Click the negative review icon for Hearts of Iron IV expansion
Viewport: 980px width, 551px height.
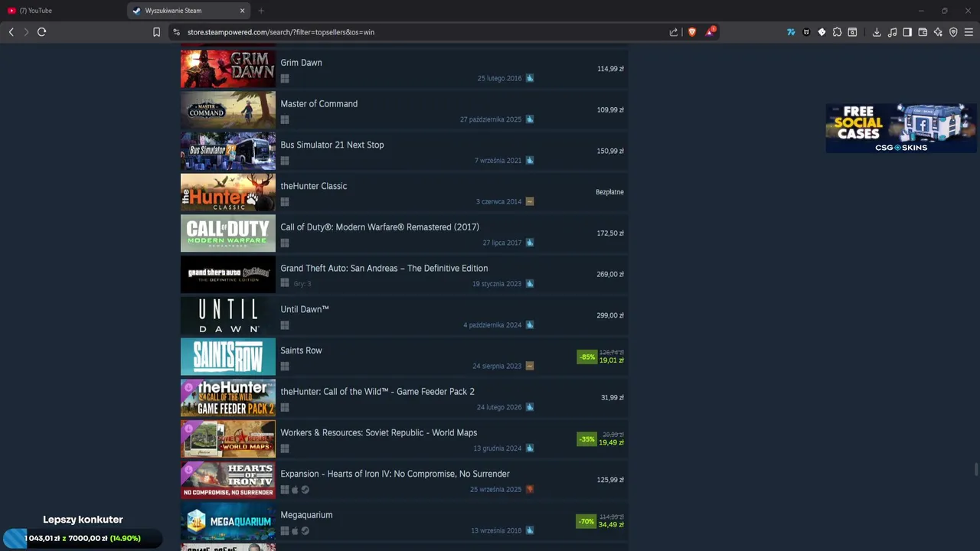[x=530, y=489]
